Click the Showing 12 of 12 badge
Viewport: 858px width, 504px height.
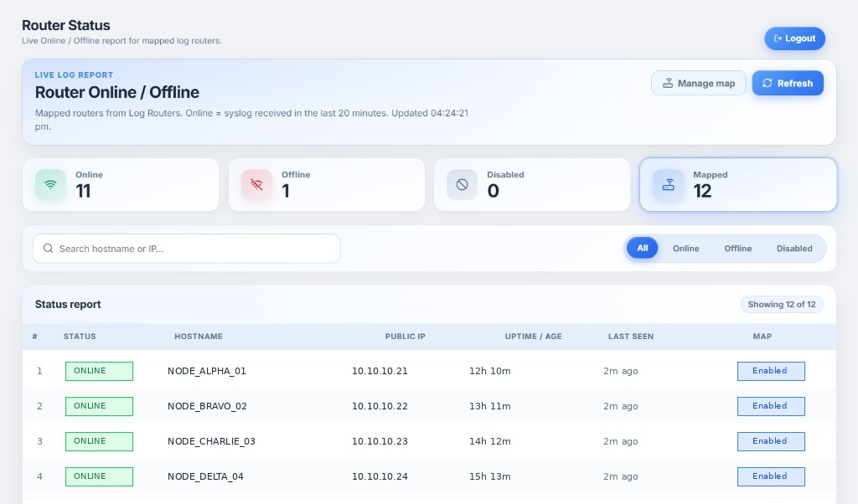(x=782, y=305)
